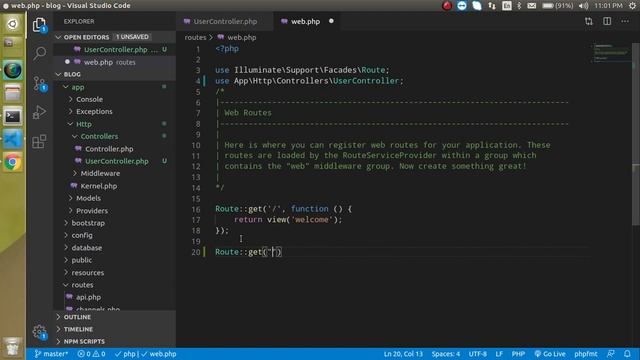
Task: Change the PHP language mode
Action: point(518,354)
